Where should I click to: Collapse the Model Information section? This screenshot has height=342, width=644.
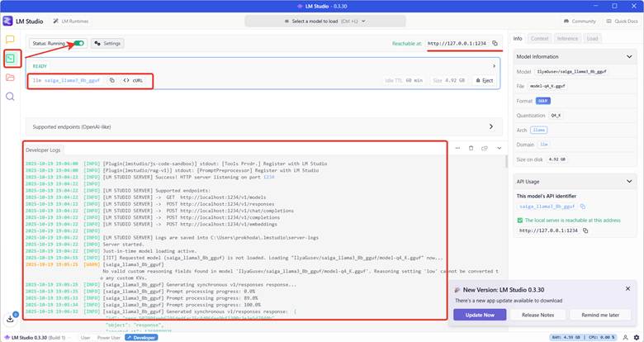click(629, 57)
